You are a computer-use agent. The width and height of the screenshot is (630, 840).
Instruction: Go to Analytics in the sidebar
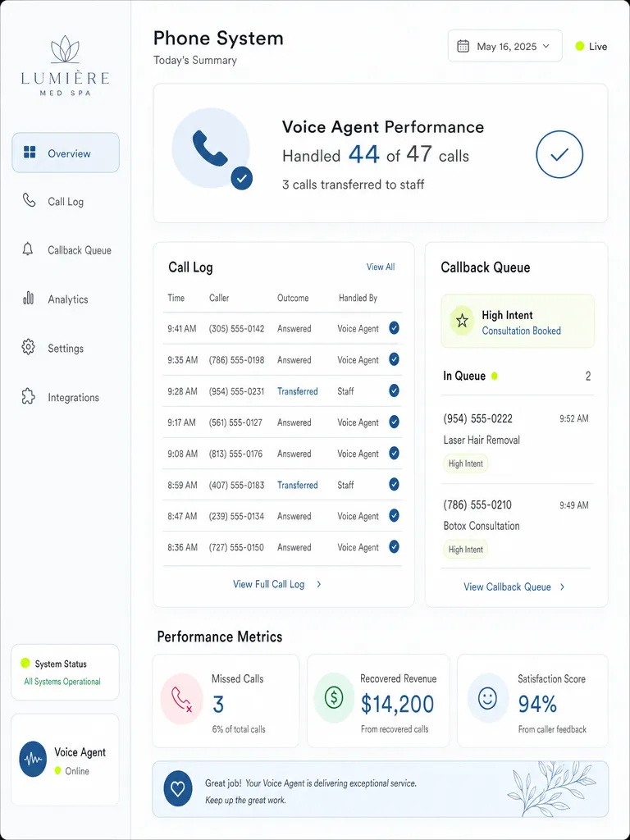[66, 299]
